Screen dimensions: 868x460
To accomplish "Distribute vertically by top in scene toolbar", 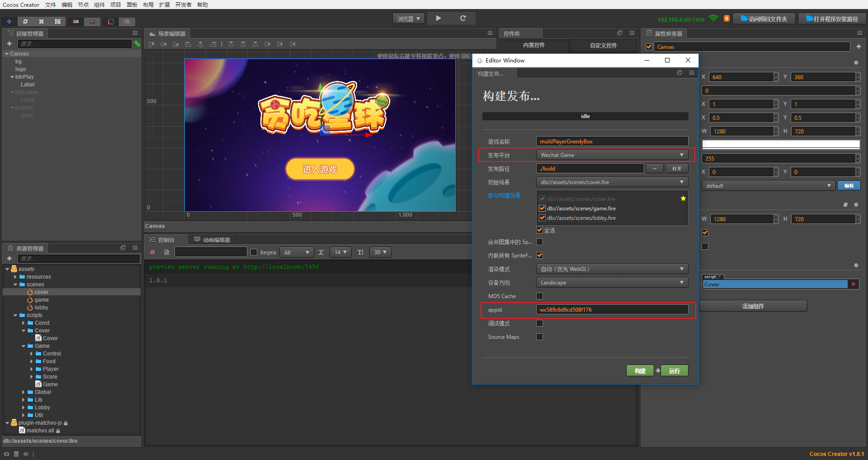I will (231, 44).
